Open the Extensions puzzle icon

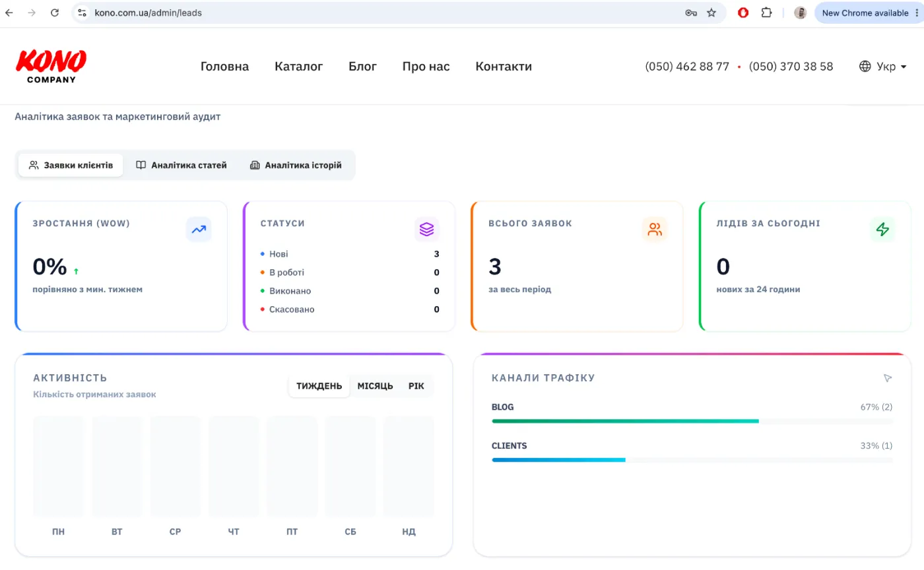(766, 13)
